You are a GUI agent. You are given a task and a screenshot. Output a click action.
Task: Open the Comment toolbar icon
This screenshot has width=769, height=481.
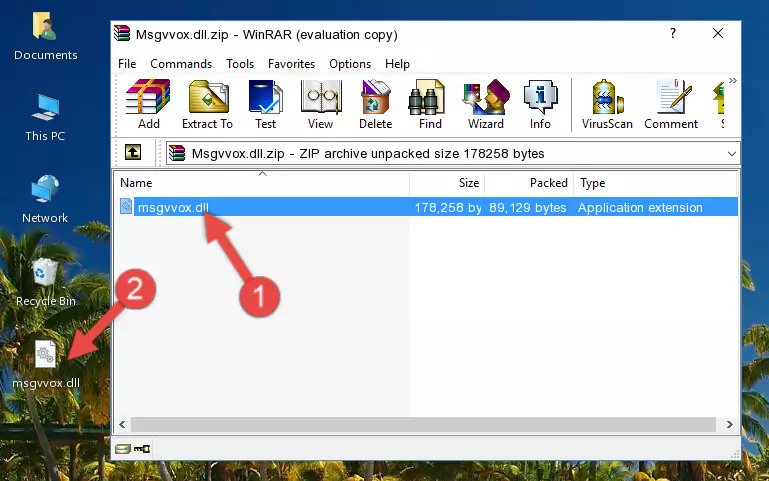[x=674, y=97]
